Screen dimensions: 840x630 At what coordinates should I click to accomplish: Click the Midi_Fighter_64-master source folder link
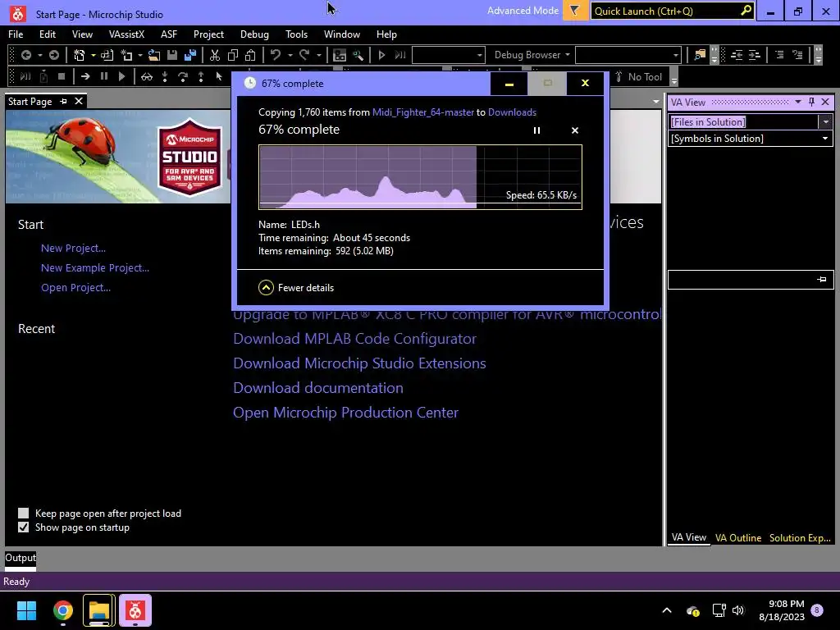click(423, 112)
